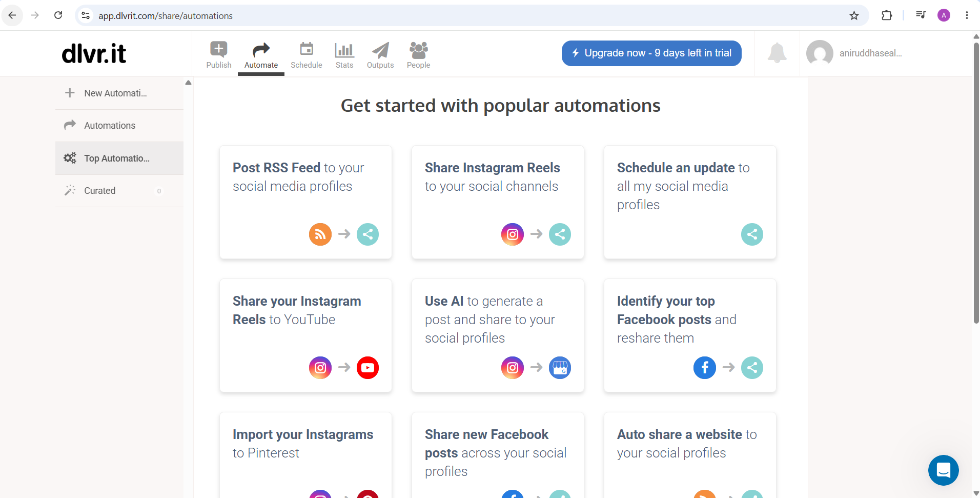Click sidebar scroll up arrow
This screenshot has width=980, height=498.
tap(188, 83)
